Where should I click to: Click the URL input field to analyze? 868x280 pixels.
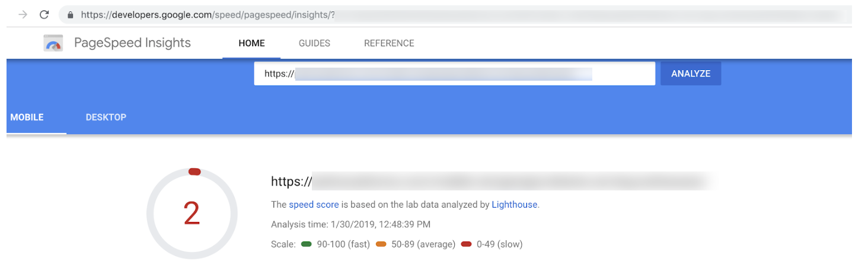click(x=455, y=74)
